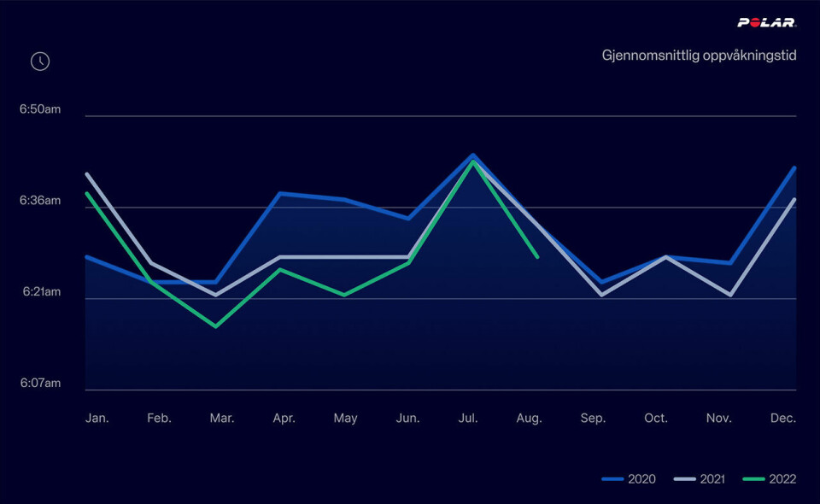Toggle the 2020 series legend label
Image resolution: width=820 pixels, height=504 pixels.
(x=641, y=479)
